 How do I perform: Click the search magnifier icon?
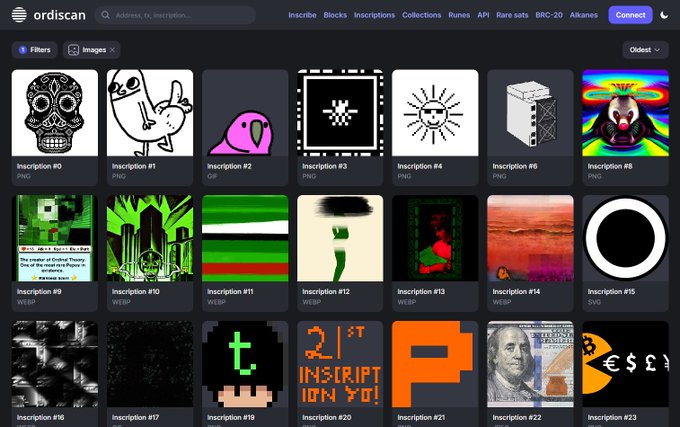[105, 15]
